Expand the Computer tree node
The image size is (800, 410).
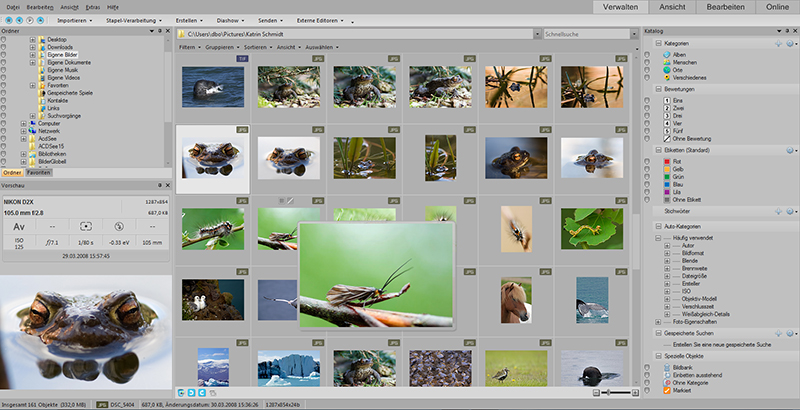22,123
